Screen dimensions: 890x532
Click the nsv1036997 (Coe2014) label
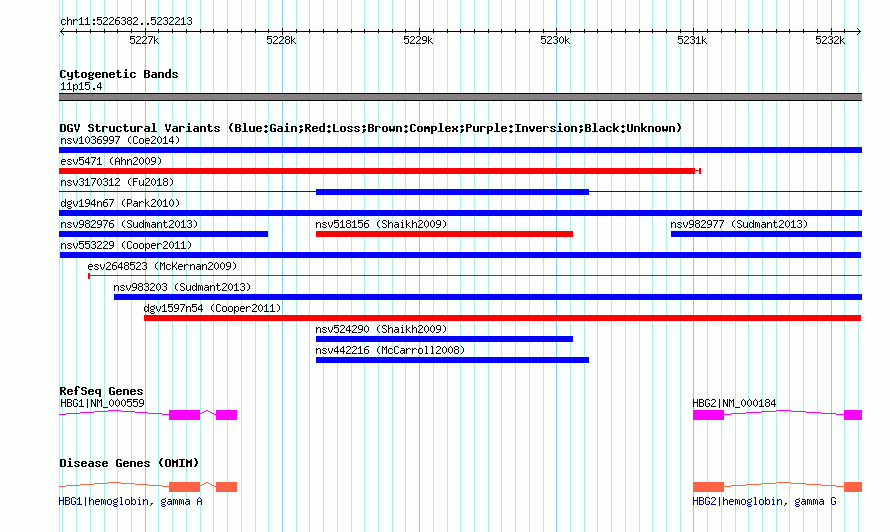tap(120, 140)
